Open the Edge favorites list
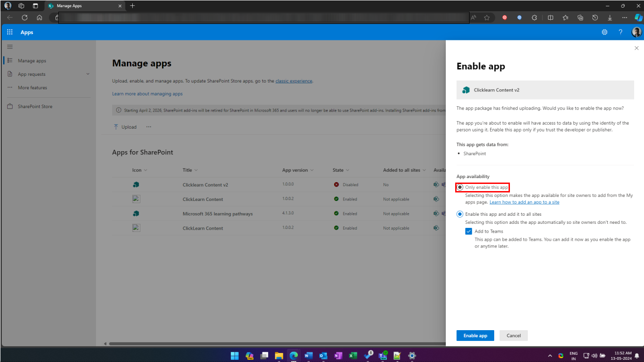Image resolution: width=644 pixels, height=362 pixels. pyautogui.click(x=565, y=17)
